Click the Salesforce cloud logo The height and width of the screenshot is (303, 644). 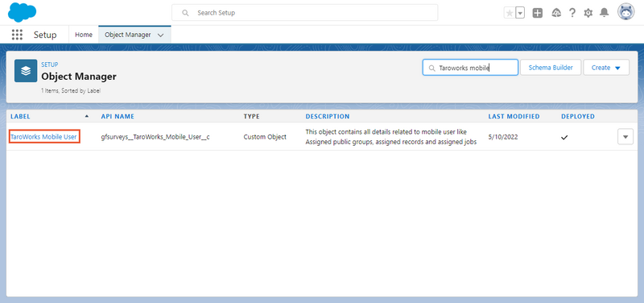[23, 12]
